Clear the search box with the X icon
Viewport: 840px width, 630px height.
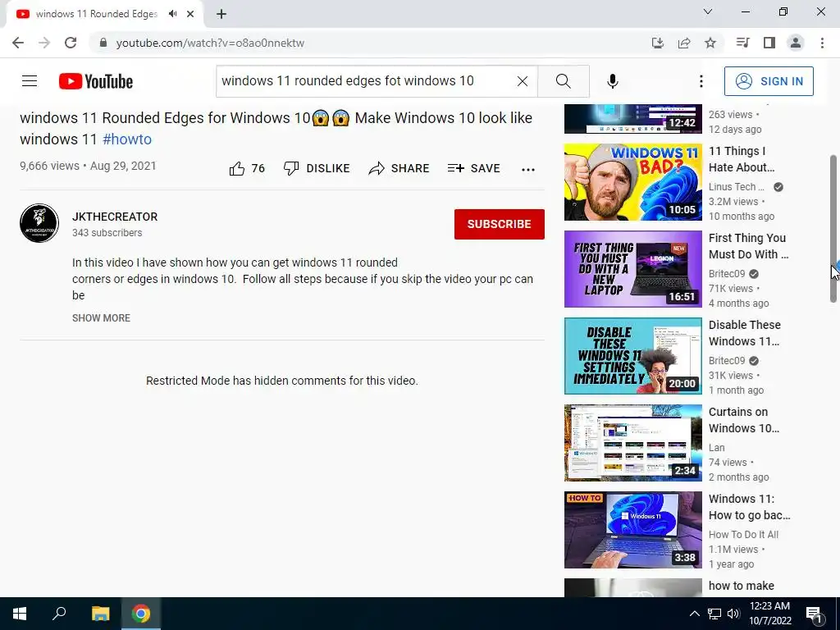click(523, 81)
